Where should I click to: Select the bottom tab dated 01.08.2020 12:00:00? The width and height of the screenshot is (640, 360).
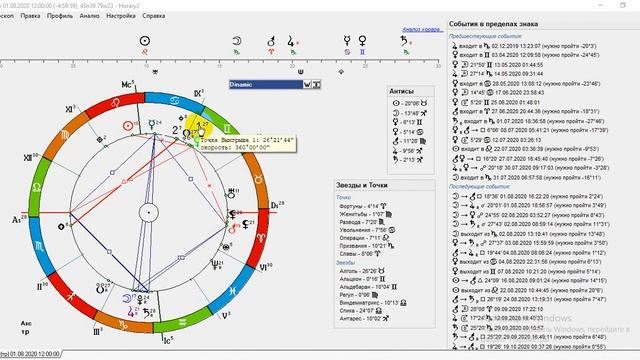point(30,354)
